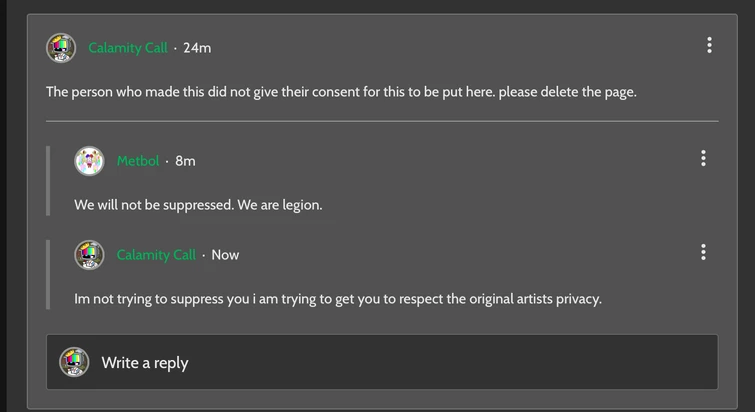The height and width of the screenshot is (412, 755).
Task: Focus the Write a reply field
Action: point(400,362)
